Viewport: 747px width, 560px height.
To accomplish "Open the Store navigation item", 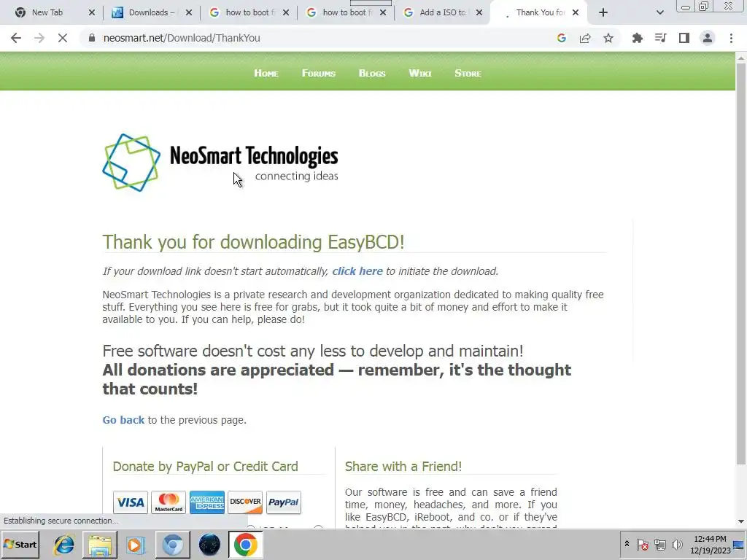I will [x=468, y=74].
